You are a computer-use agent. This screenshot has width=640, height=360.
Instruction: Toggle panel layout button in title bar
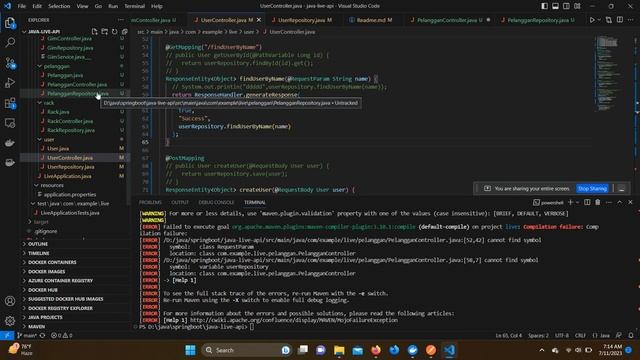tap(556, 6)
